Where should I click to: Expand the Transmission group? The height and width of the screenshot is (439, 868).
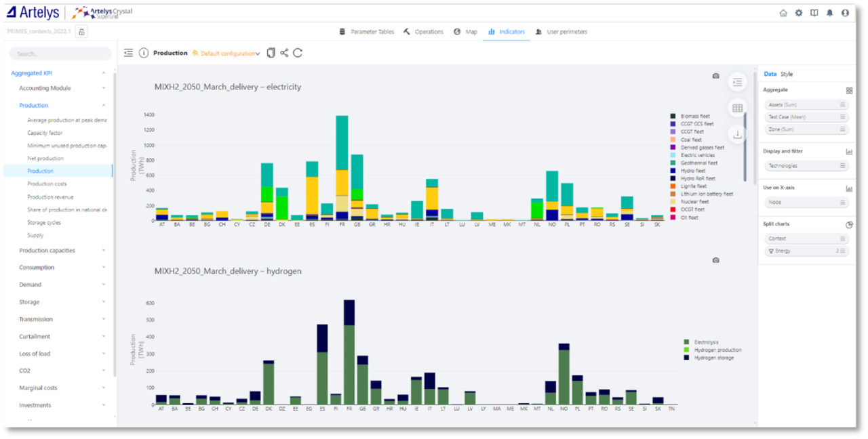tap(104, 319)
